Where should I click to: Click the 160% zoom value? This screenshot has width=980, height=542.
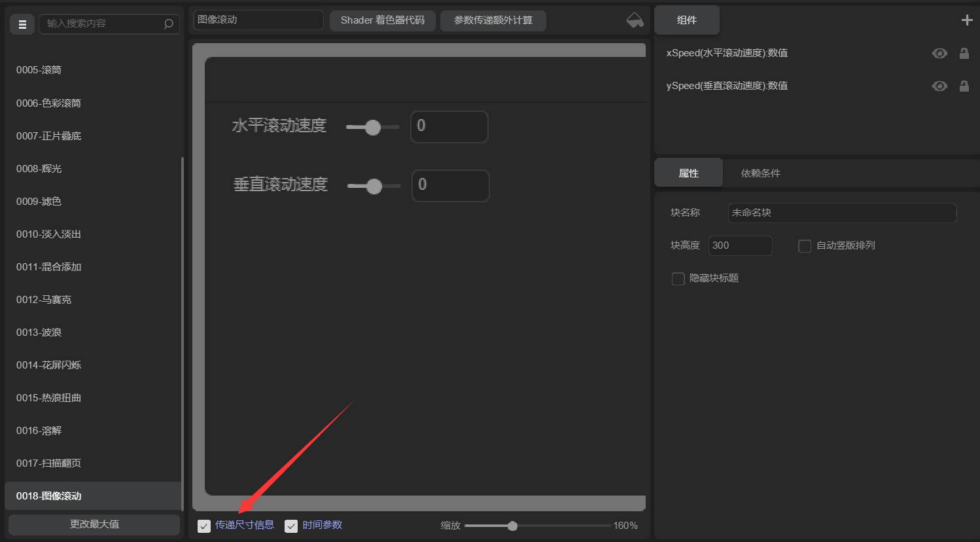625,526
